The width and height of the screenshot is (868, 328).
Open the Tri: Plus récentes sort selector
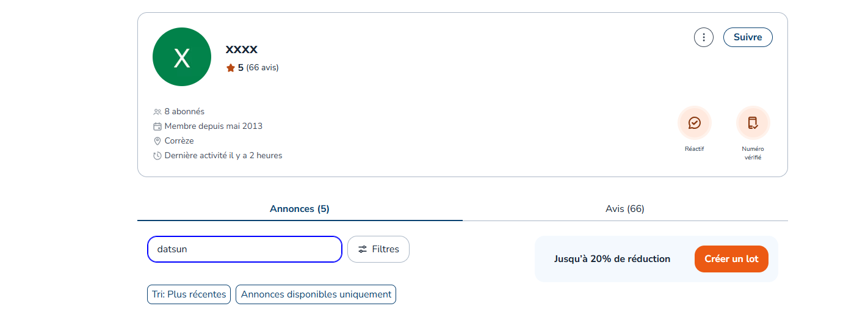[189, 294]
